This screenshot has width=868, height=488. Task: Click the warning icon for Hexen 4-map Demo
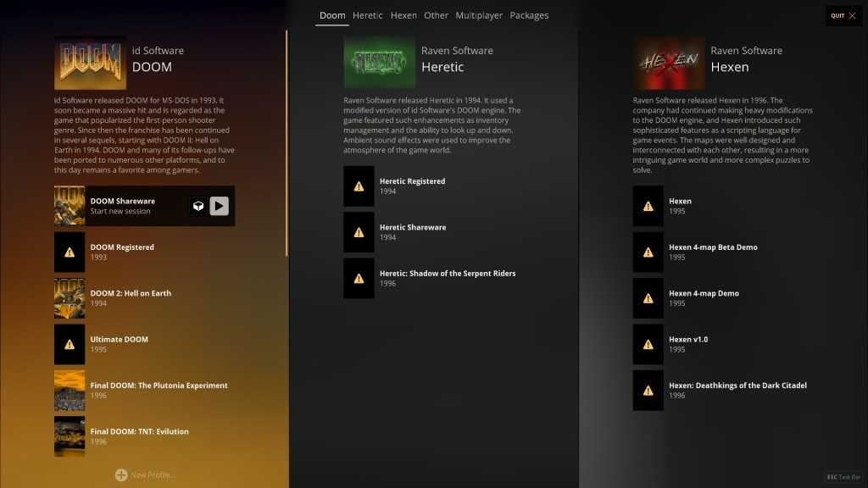648,298
